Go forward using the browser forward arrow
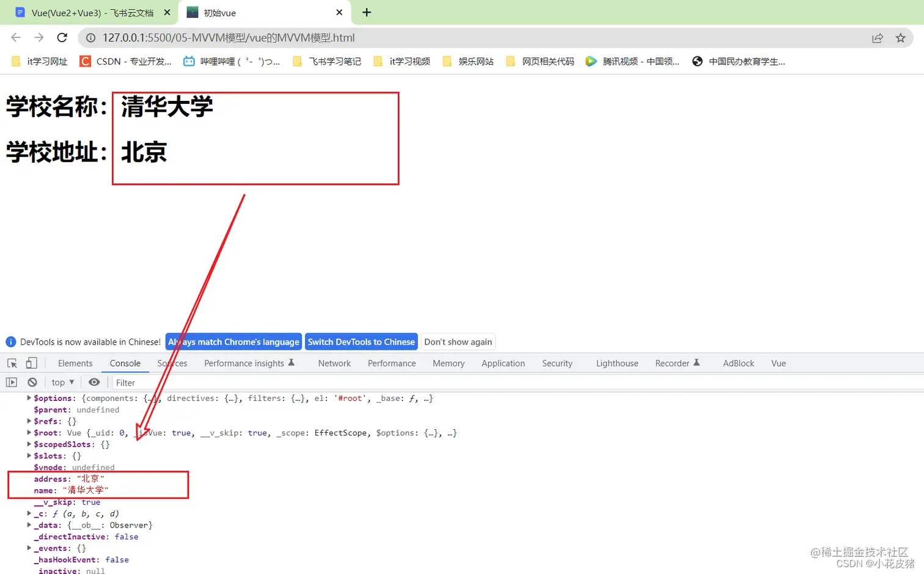This screenshot has width=924, height=574. pos(39,37)
